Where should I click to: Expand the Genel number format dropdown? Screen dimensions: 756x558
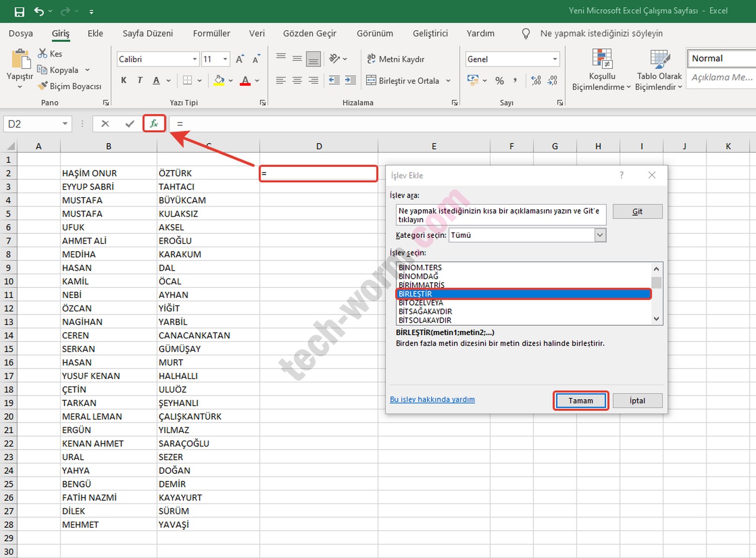tap(554, 59)
